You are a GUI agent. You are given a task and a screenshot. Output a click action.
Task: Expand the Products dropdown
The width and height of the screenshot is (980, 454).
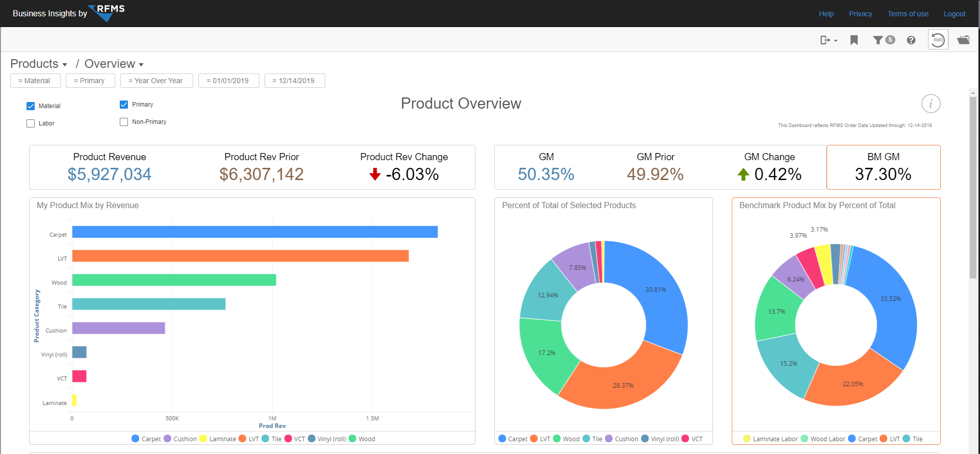(x=39, y=64)
